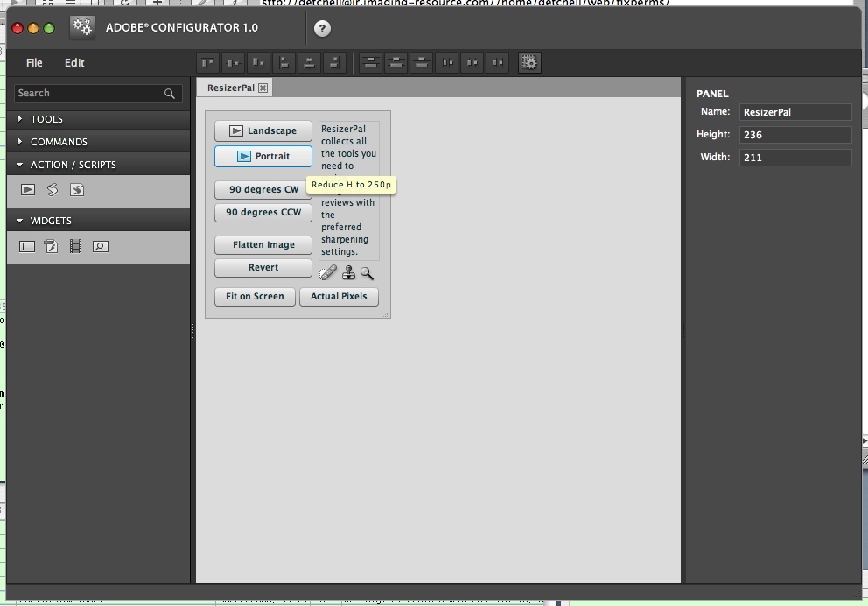
Task: Pick the Text widget icon under Widgets
Action: tap(27, 246)
